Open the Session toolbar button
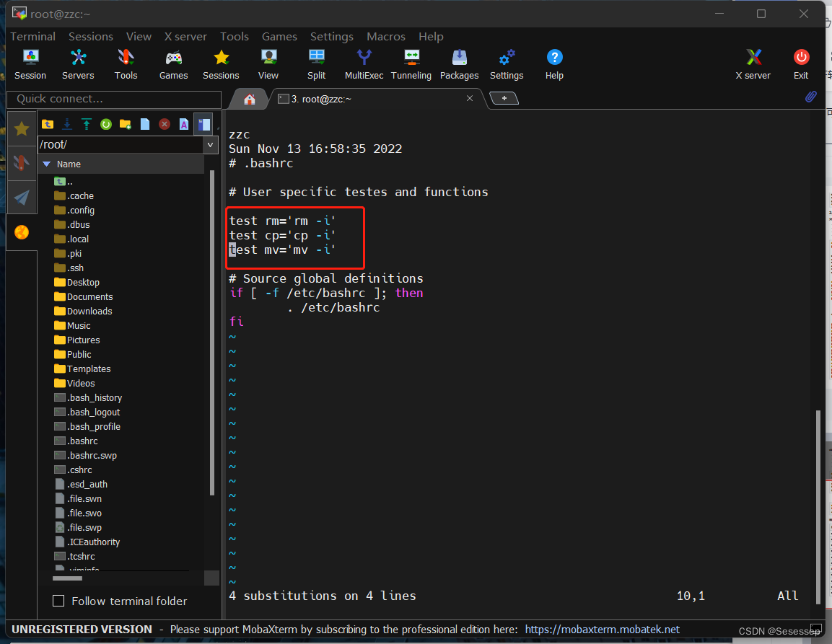 coord(30,64)
